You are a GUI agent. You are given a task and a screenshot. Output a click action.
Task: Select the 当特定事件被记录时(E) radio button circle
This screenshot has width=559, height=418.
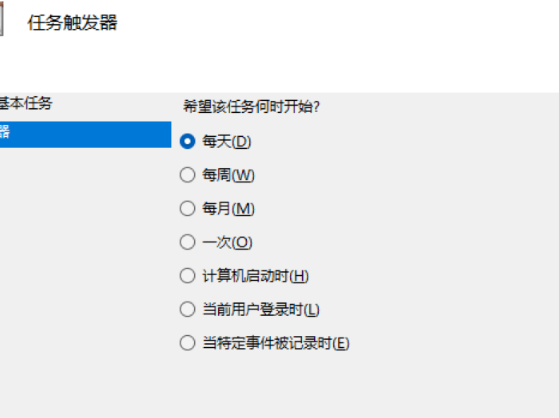188,343
